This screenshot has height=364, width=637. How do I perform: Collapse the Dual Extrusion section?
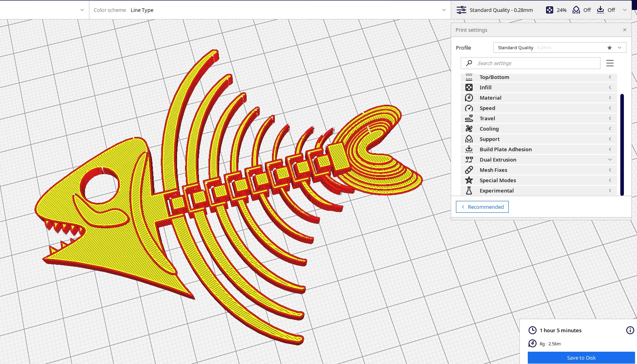[610, 160]
